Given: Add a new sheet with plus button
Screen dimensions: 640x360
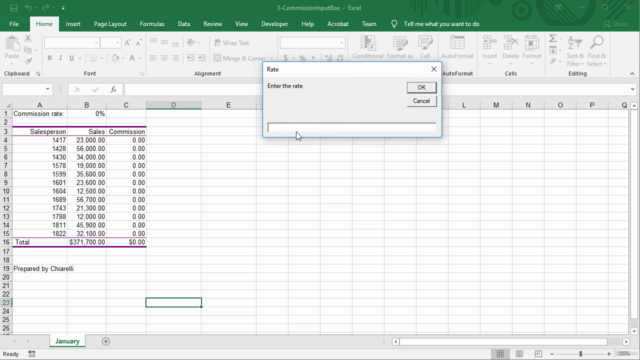Looking at the screenshot, I should tap(106, 341).
